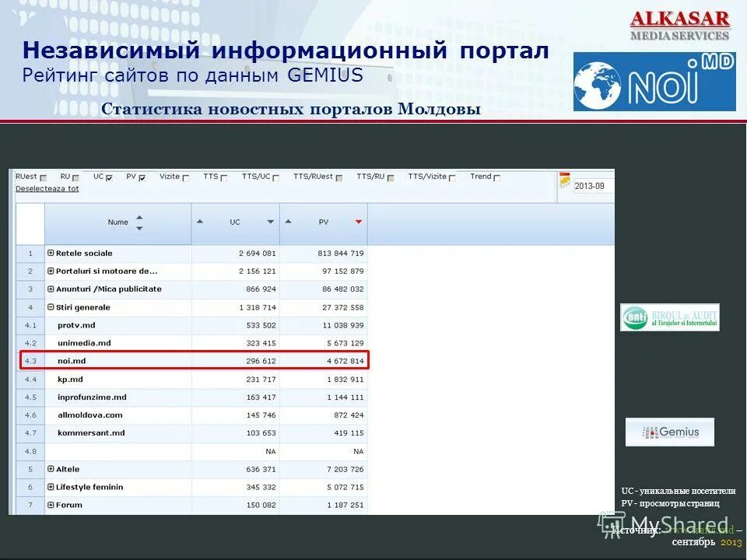
Task: Click the UC column header
Action: click(x=236, y=222)
